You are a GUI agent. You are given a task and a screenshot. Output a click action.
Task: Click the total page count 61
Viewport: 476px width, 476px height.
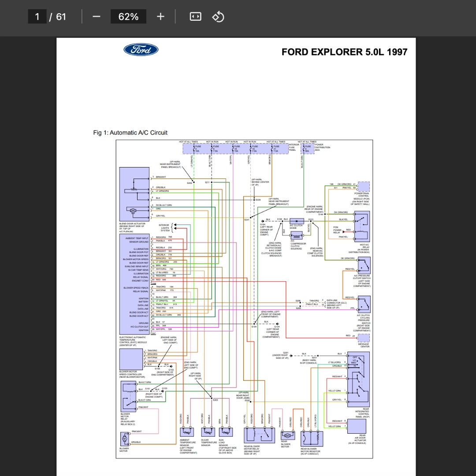pos(61,16)
